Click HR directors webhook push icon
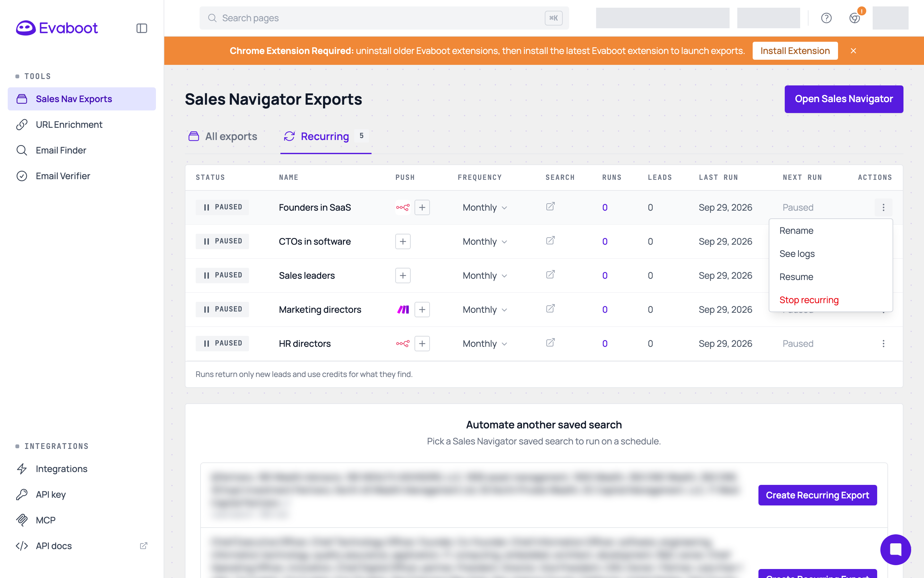The image size is (924, 578). [403, 344]
